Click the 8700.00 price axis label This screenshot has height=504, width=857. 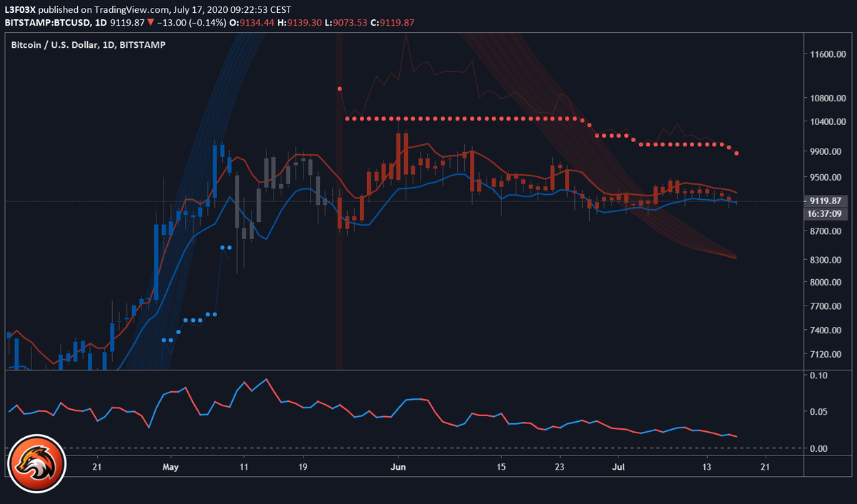[828, 232]
